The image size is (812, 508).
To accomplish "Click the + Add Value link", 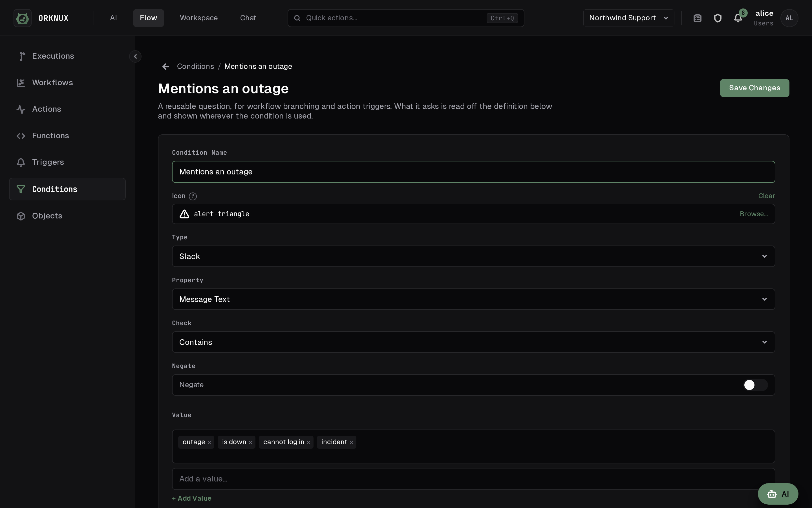I will click(192, 499).
